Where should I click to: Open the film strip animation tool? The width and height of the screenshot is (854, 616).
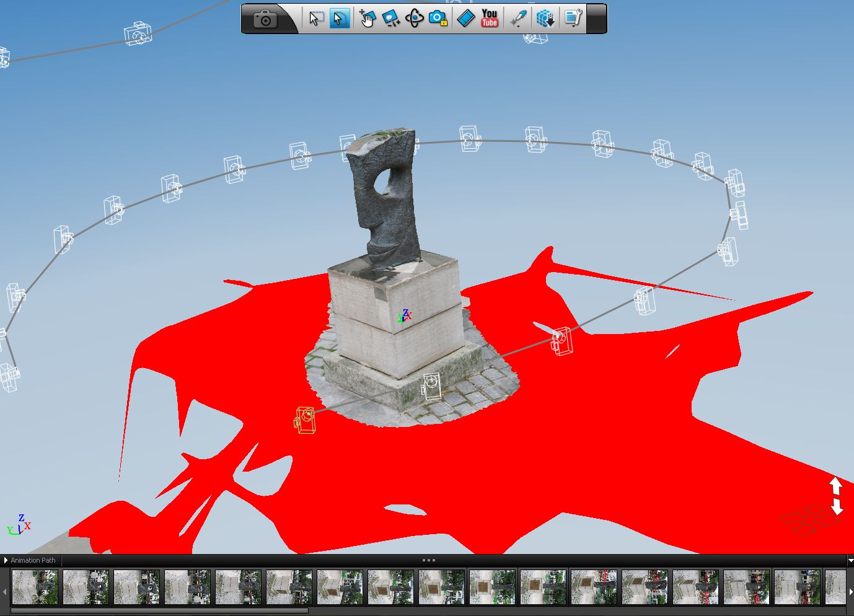pyautogui.click(x=466, y=19)
